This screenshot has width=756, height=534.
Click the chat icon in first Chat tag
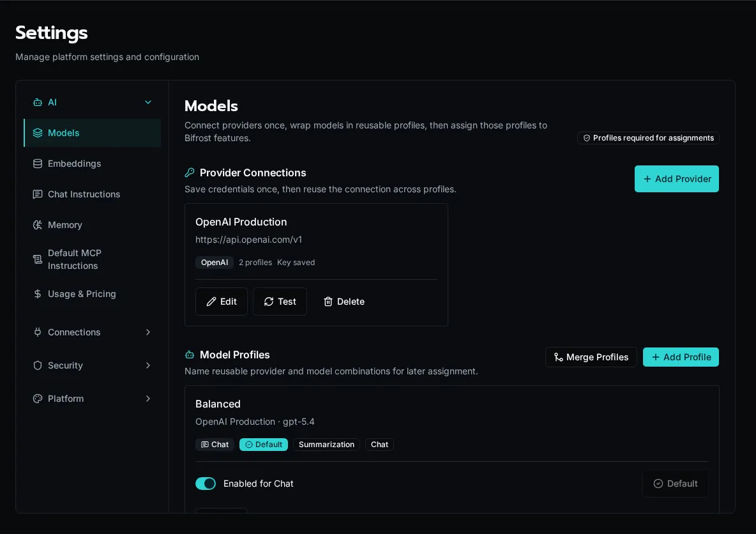[x=204, y=445]
